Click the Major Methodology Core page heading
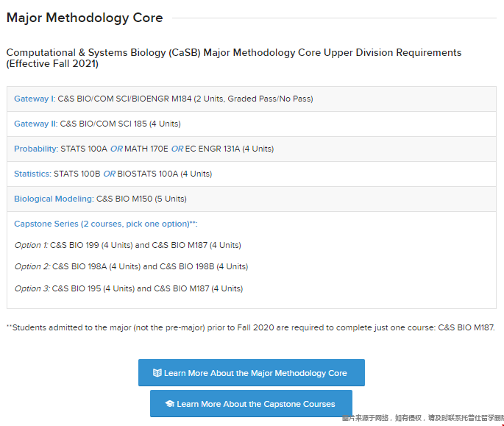This screenshot has width=504, height=426. 85,18
